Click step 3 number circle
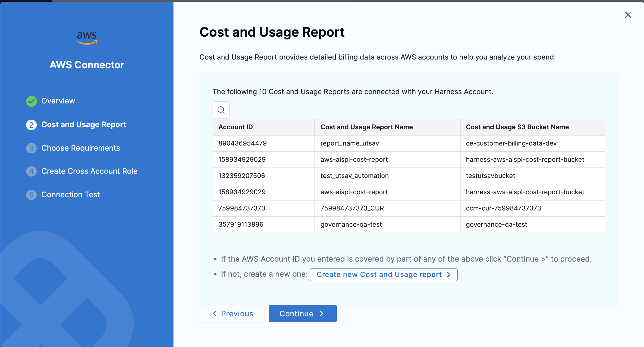Screen dimensions: 644x347 [x=32, y=148]
